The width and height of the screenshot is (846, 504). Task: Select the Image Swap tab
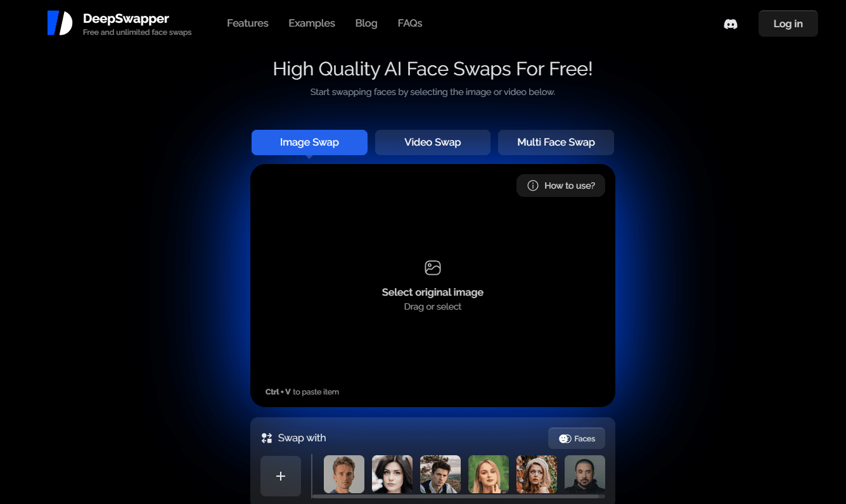click(x=309, y=142)
